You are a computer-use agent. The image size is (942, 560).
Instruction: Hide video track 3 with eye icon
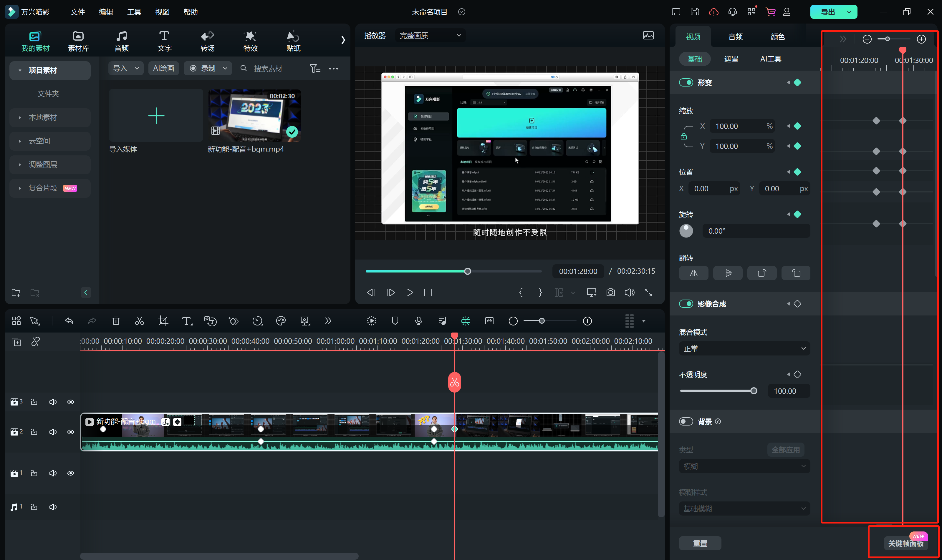71,402
